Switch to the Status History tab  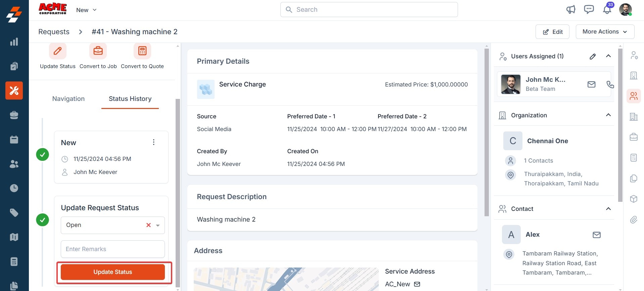[x=130, y=99]
